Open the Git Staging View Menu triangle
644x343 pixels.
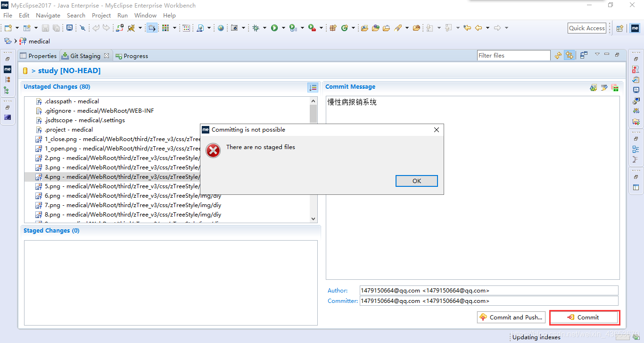tap(597, 54)
